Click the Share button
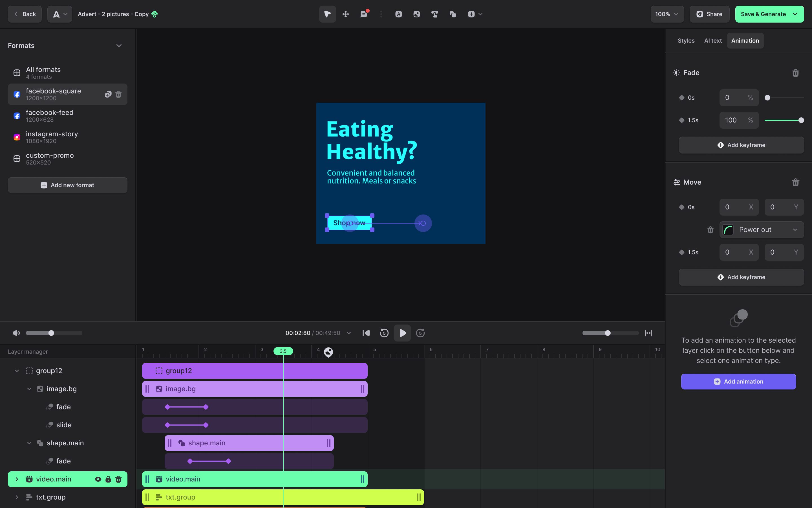Image resolution: width=812 pixels, height=508 pixels. click(709, 14)
